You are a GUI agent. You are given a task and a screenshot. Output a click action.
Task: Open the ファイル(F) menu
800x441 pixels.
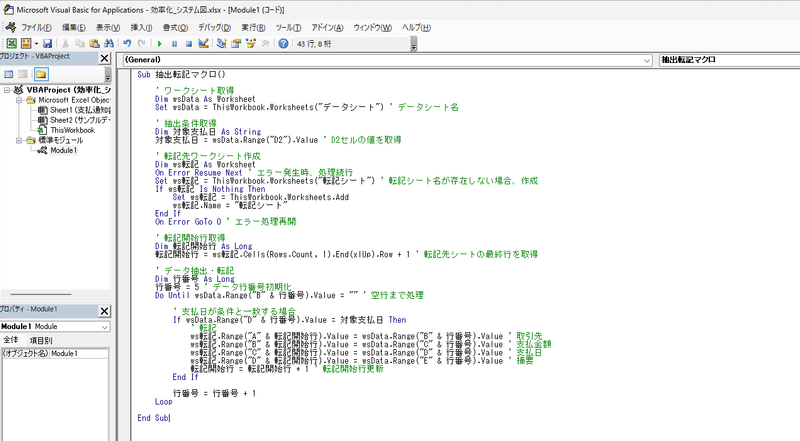[36, 28]
